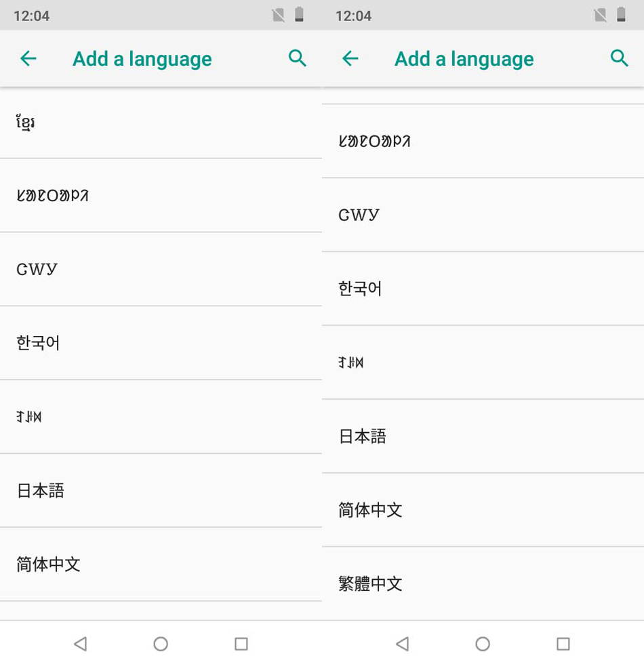Select Cherokee ᏣᎳᎩ on the right screen
The image size is (644, 668).
pos(483,215)
